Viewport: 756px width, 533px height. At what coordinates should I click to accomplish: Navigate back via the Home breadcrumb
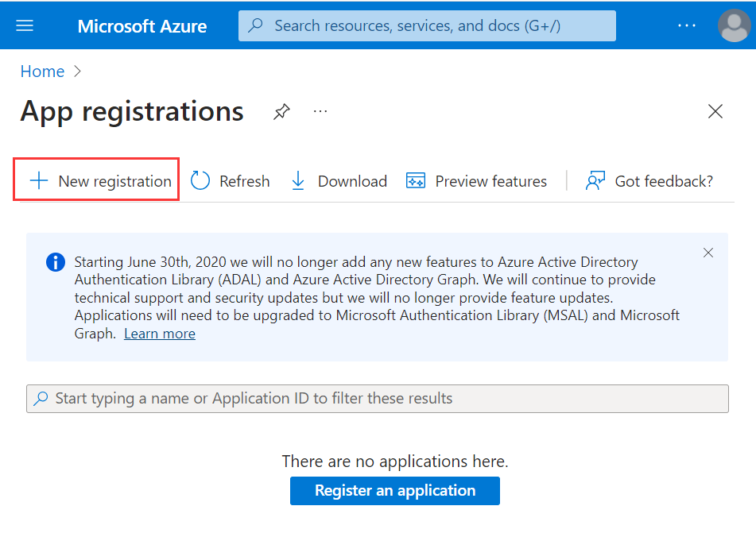[x=42, y=71]
